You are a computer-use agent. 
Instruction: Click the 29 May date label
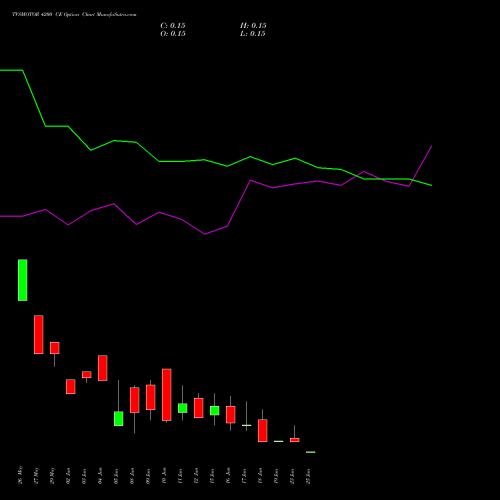pyautogui.click(x=53, y=475)
